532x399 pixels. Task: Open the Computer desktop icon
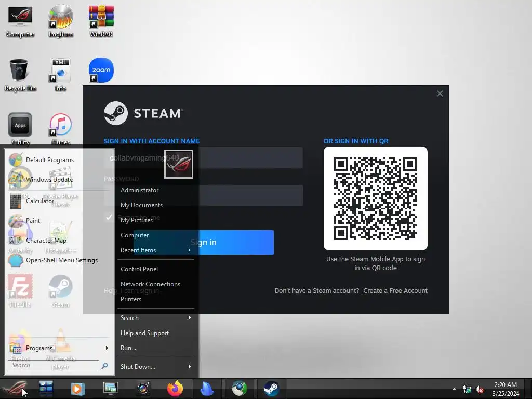click(20, 21)
